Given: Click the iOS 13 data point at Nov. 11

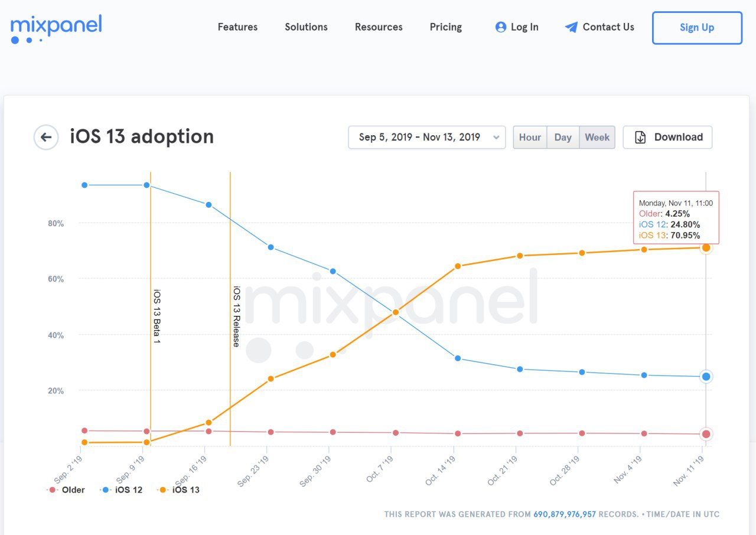Looking at the screenshot, I should click(706, 247).
